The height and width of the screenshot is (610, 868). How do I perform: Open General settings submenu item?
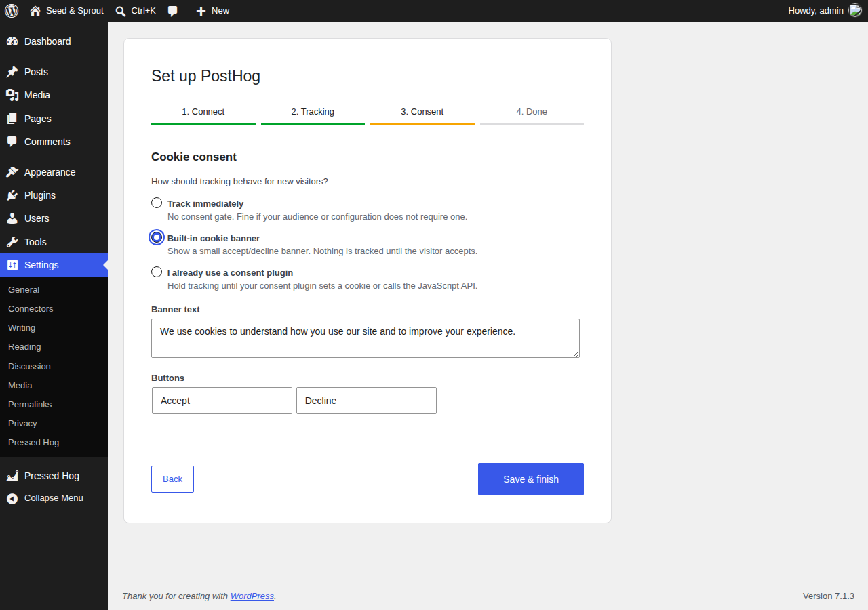pos(24,289)
